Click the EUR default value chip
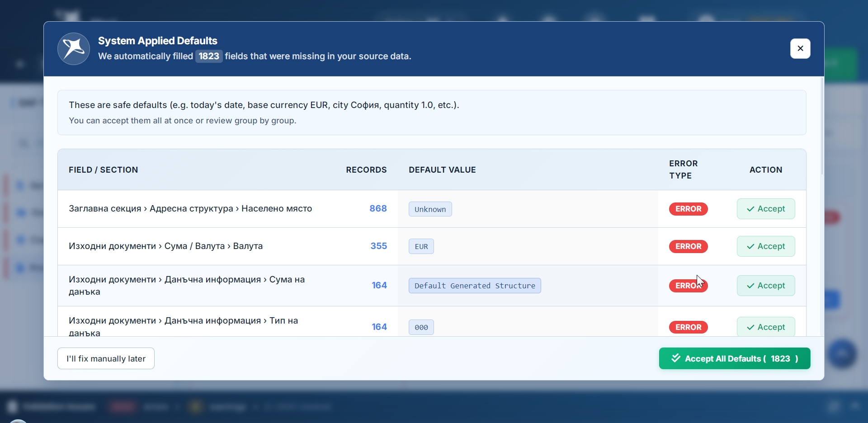The width and height of the screenshot is (868, 423). pos(421,246)
